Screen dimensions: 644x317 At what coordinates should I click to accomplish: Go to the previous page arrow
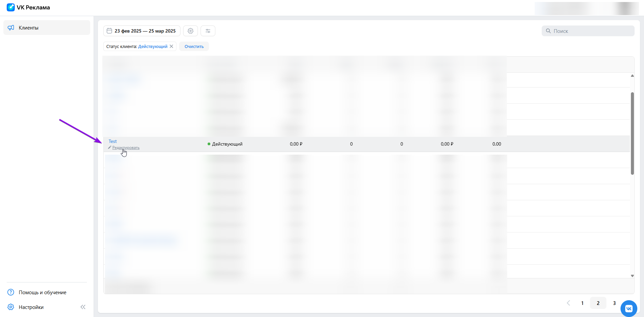coord(568,303)
